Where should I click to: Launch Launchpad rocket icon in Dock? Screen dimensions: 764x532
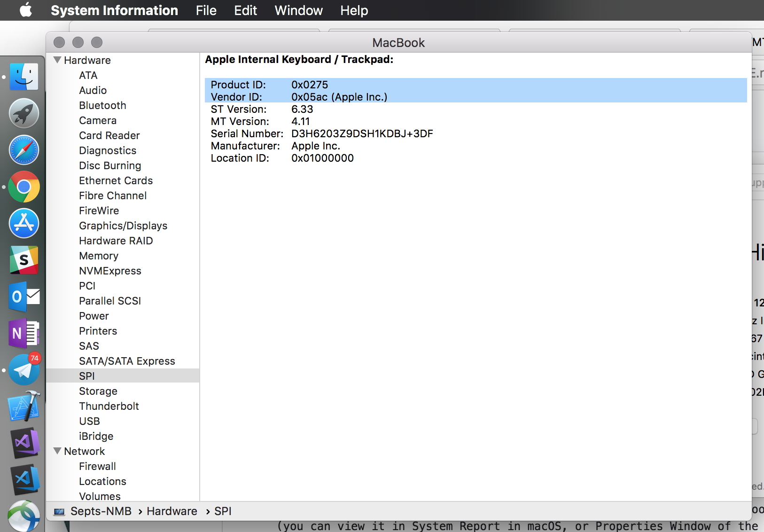[24, 113]
